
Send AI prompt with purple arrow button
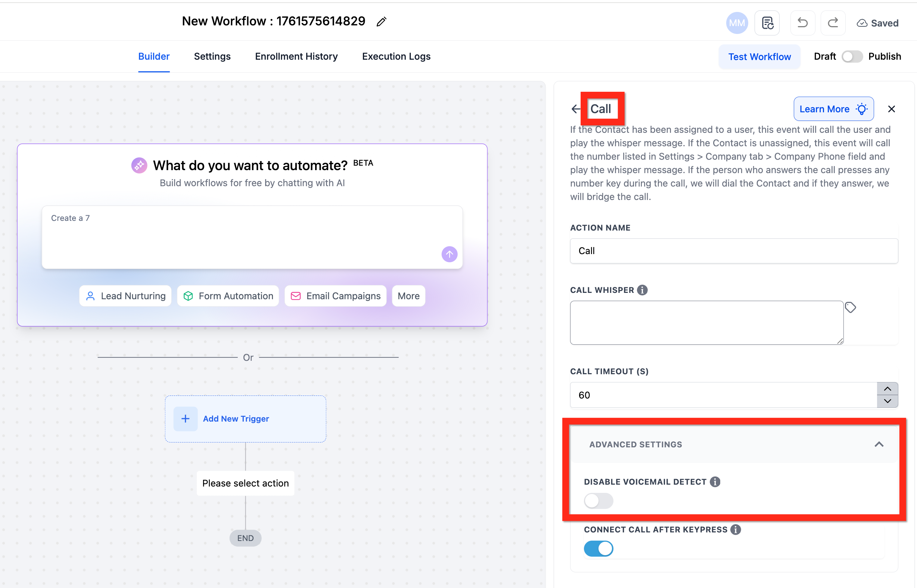tap(449, 254)
